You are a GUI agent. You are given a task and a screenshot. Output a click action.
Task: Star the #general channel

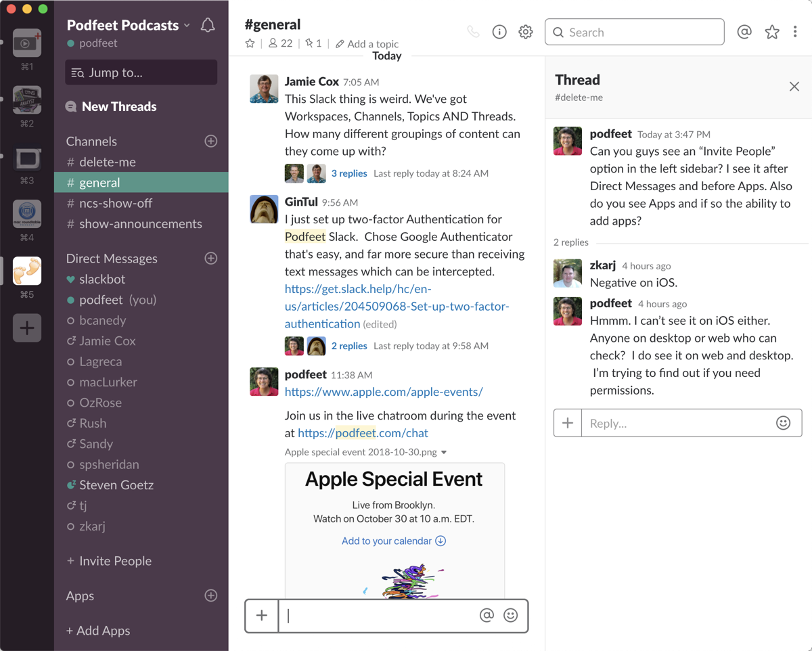(250, 43)
